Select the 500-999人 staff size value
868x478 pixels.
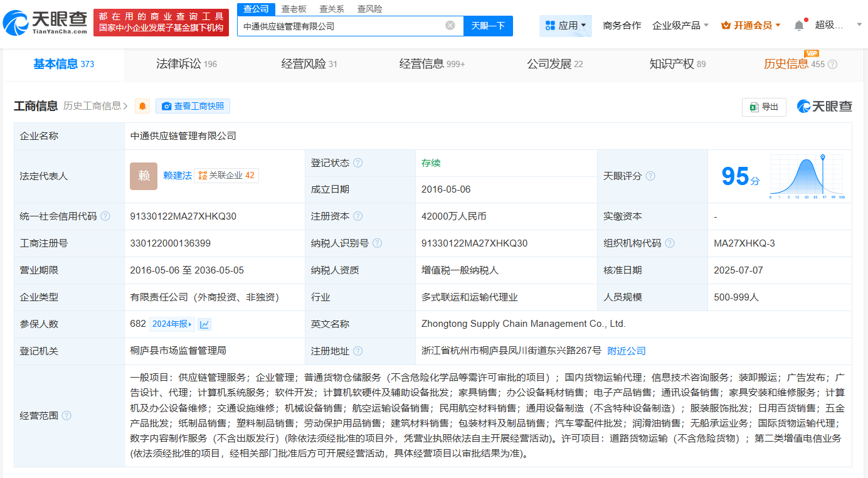(736, 297)
